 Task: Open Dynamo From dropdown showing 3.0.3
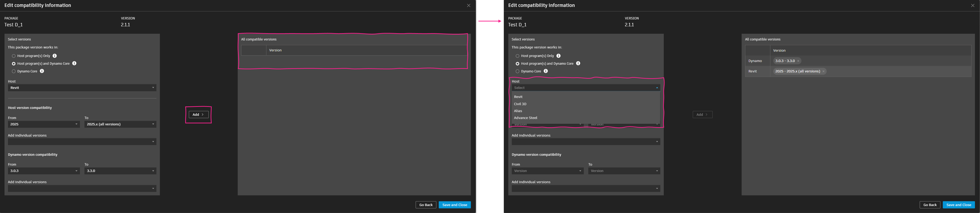coord(43,171)
